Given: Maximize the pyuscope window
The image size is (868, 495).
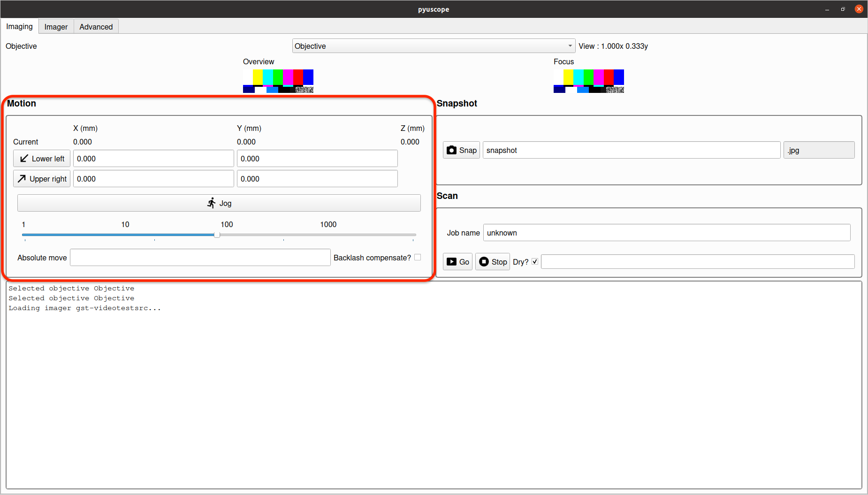Looking at the screenshot, I should pos(843,9).
